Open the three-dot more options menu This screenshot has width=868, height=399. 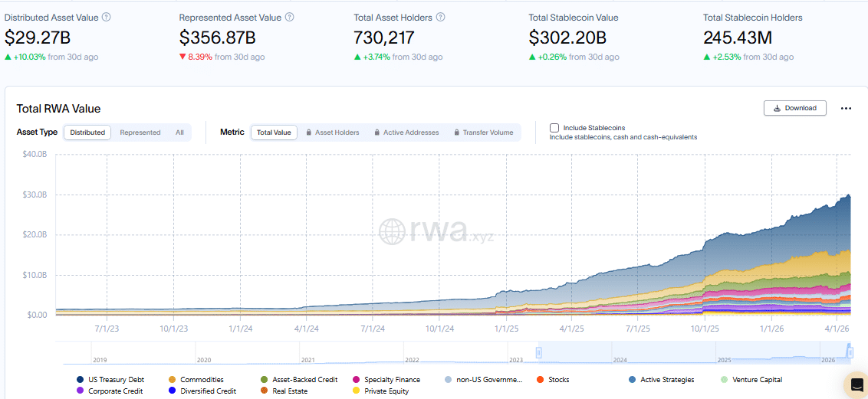coord(846,108)
